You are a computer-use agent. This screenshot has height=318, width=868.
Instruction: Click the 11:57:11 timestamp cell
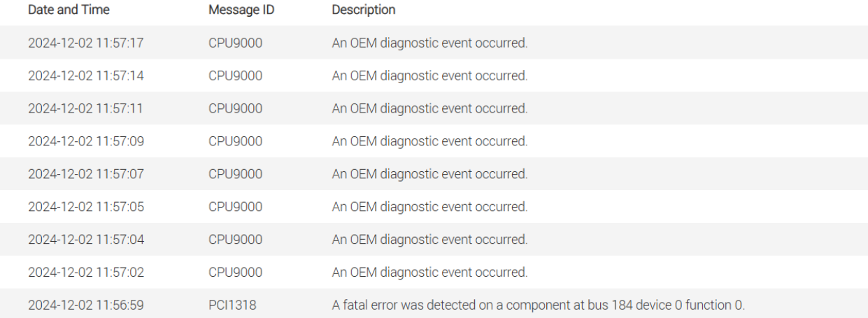click(x=86, y=108)
